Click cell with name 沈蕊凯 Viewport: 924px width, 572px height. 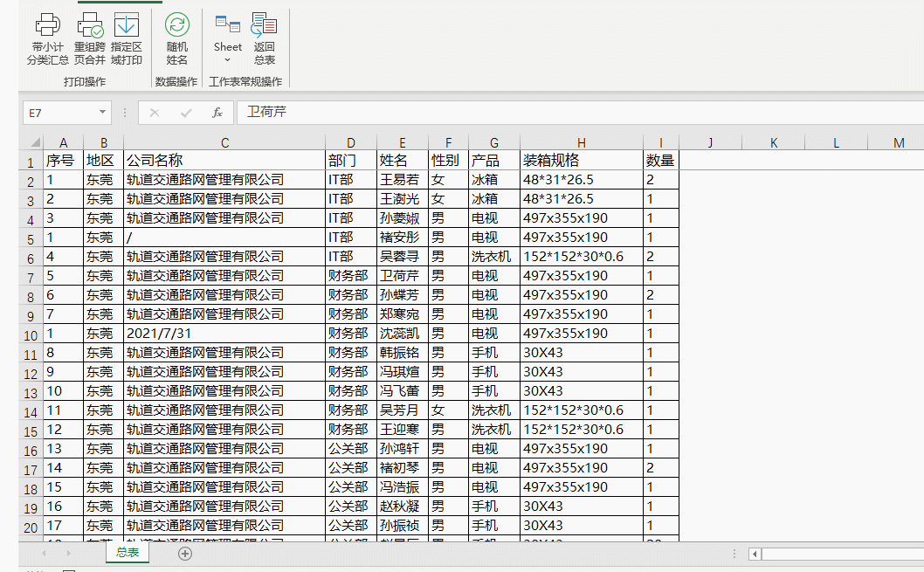[403, 334]
